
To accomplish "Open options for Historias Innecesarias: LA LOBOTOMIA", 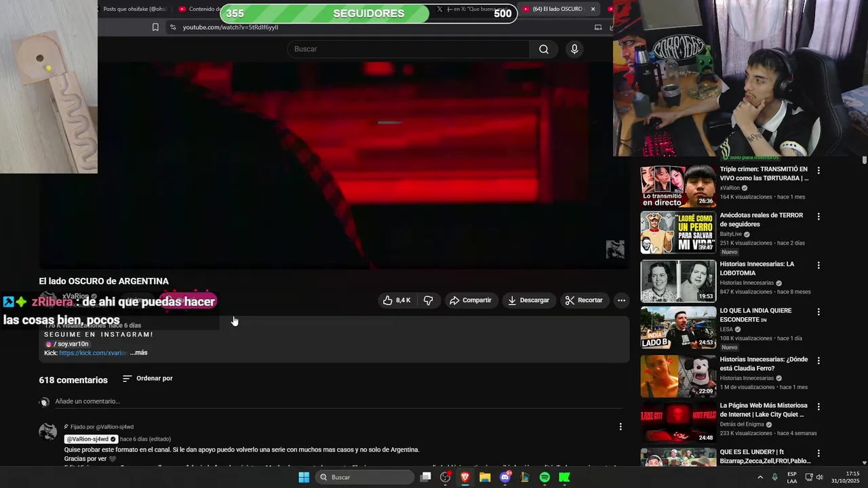I will [x=818, y=265].
